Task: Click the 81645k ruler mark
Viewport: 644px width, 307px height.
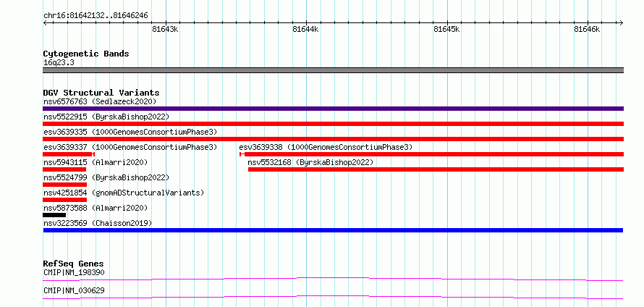Action: tap(446, 29)
